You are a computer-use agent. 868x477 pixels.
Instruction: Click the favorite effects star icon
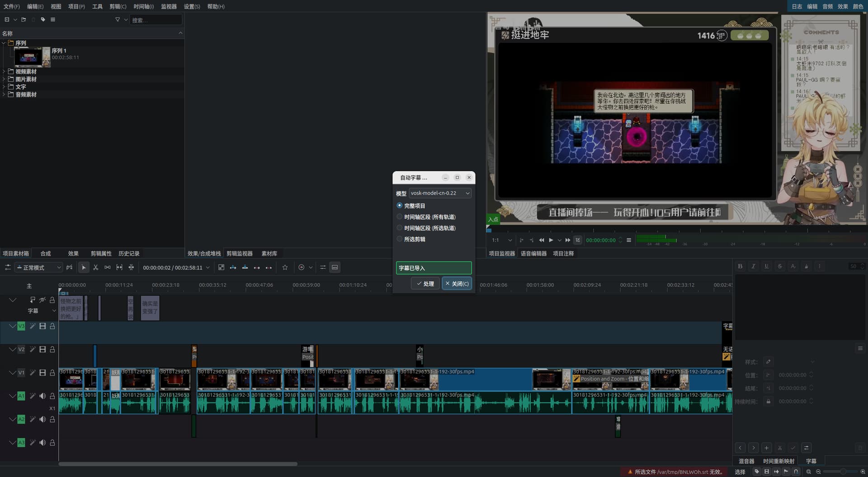(x=285, y=267)
